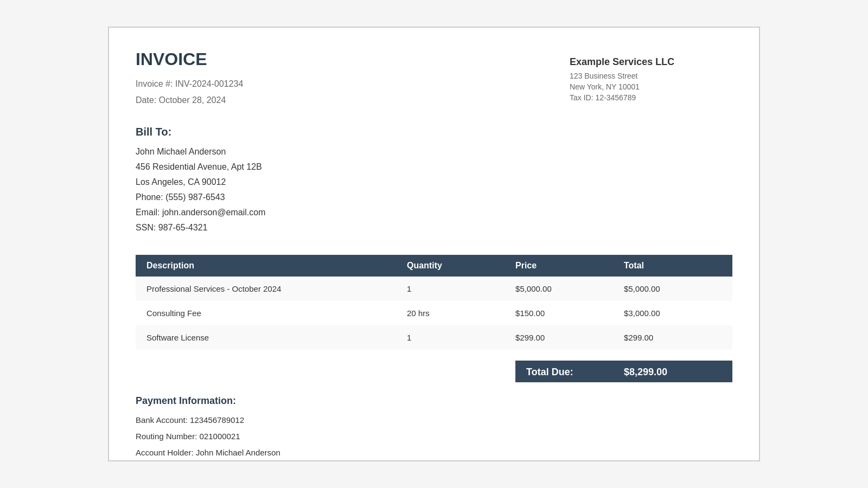Click the Tax ID line

[x=602, y=98]
